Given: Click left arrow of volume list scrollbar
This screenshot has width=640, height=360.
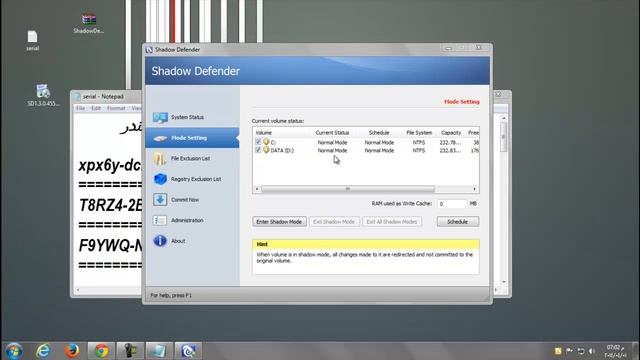Looking at the screenshot, I should (257, 189).
